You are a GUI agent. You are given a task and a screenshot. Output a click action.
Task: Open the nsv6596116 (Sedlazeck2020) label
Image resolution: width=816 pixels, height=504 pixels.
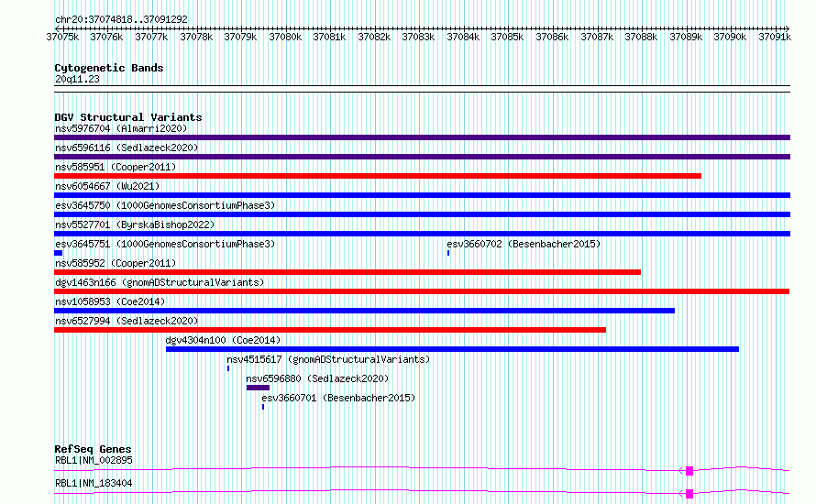127,148
